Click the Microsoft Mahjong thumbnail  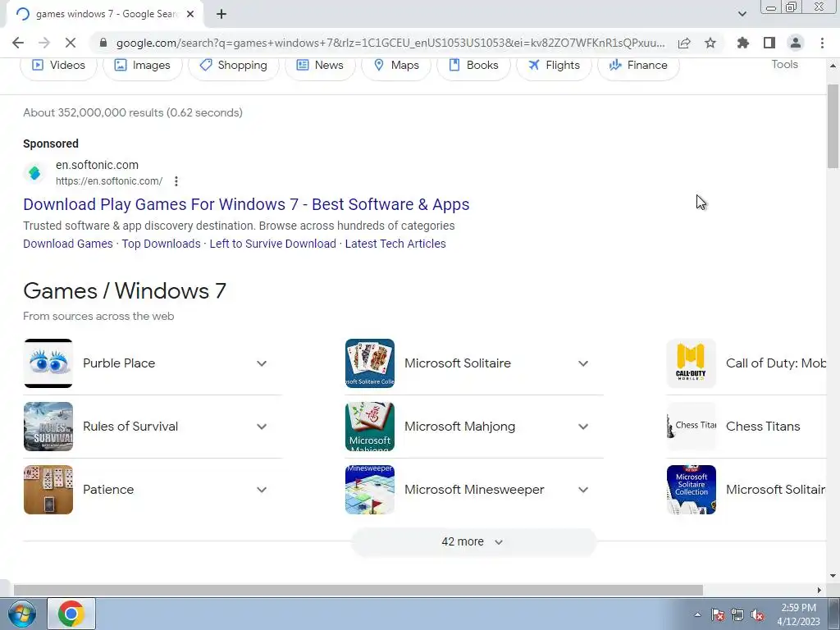tap(370, 427)
